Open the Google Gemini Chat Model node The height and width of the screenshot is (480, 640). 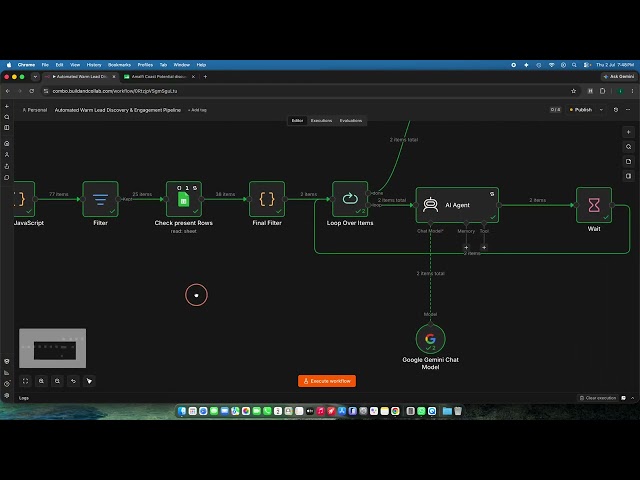pyautogui.click(x=430, y=339)
